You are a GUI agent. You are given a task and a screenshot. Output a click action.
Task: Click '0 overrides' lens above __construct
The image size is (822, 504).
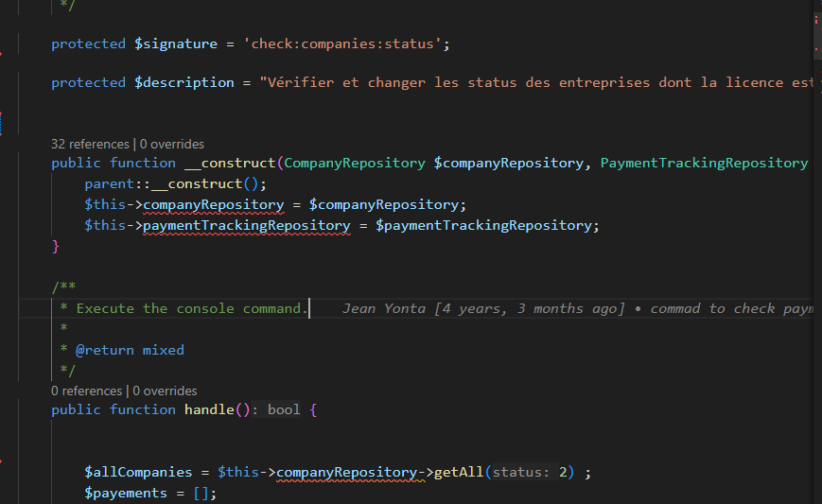click(x=172, y=144)
